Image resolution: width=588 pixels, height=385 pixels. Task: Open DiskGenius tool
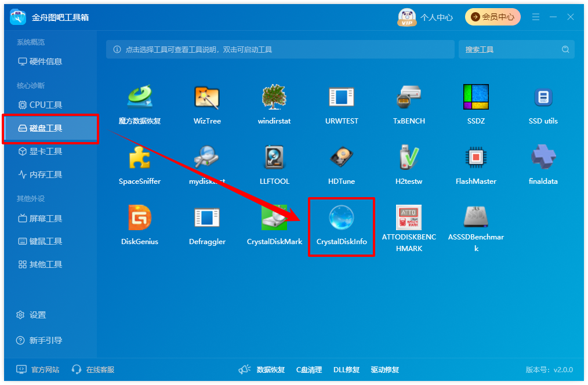140,225
